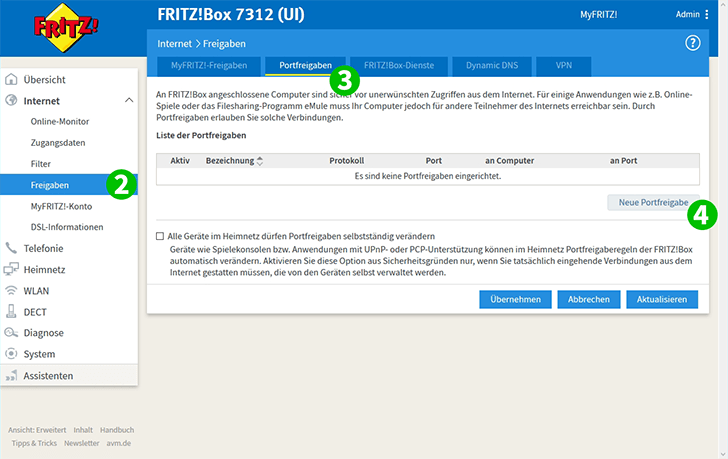728x459 pixels.
Task: Open the Übersicht menu entry
Action: (x=45, y=79)
